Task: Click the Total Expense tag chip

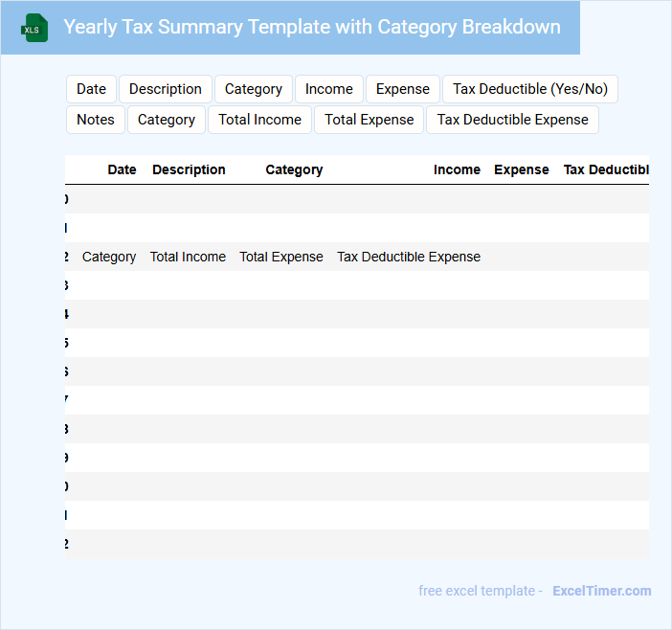Action: pyautogui.click(x=370, y=120)
